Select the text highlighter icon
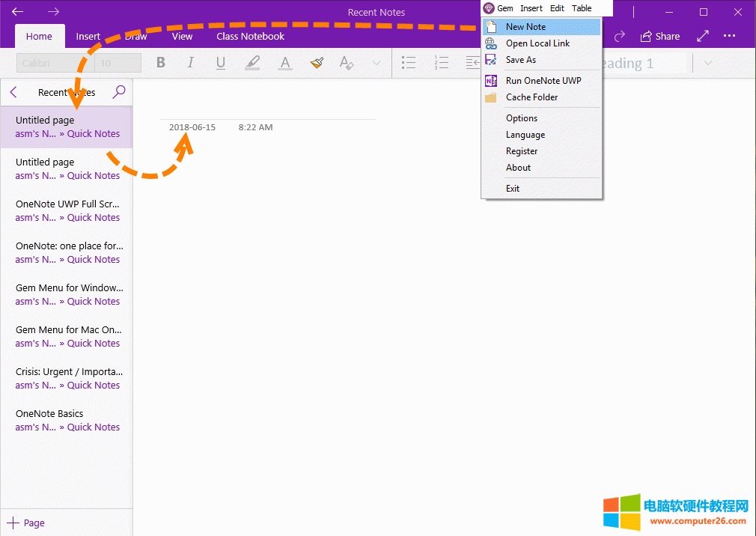This screenshot has width=756, height=536. tap(252, 63)
